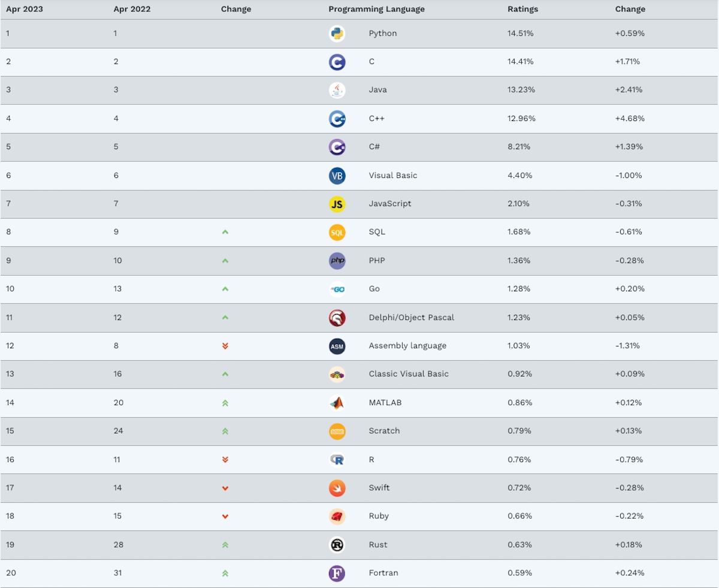Click the yellow JavaScript JS icon
This screenshot has width=719, height=588.
pos(337,204)
